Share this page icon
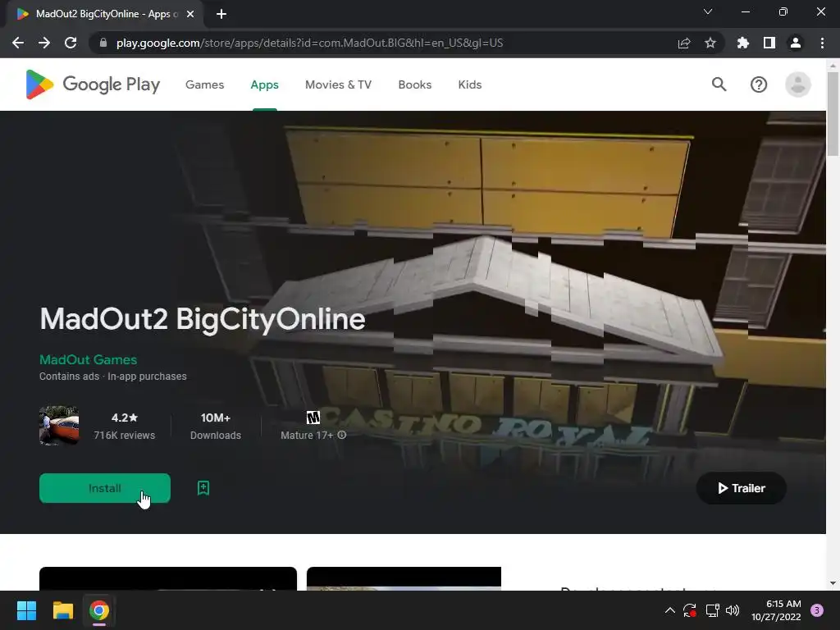840x630 pixels. pyautogui.click(x=684, y=43)
